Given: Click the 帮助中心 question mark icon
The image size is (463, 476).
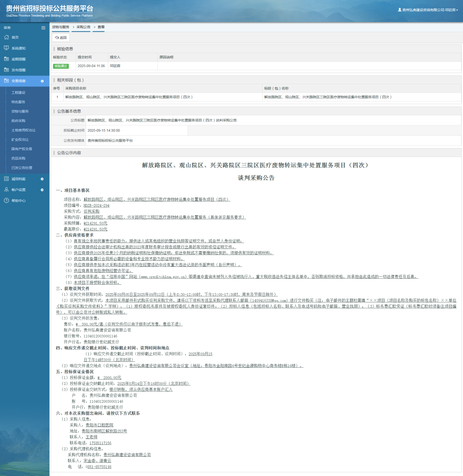Looking at the screenshot, I should click(6, 201).
